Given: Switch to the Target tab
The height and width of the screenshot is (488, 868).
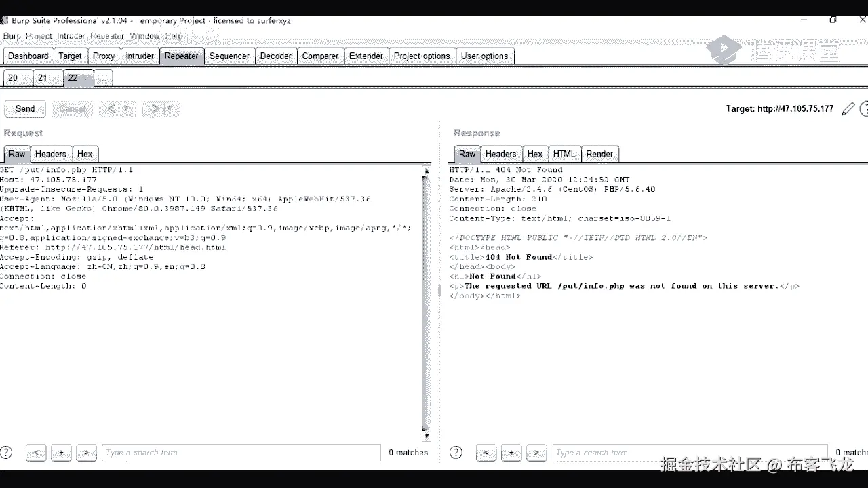Looking at the screenshot, I should coord(70,56).
